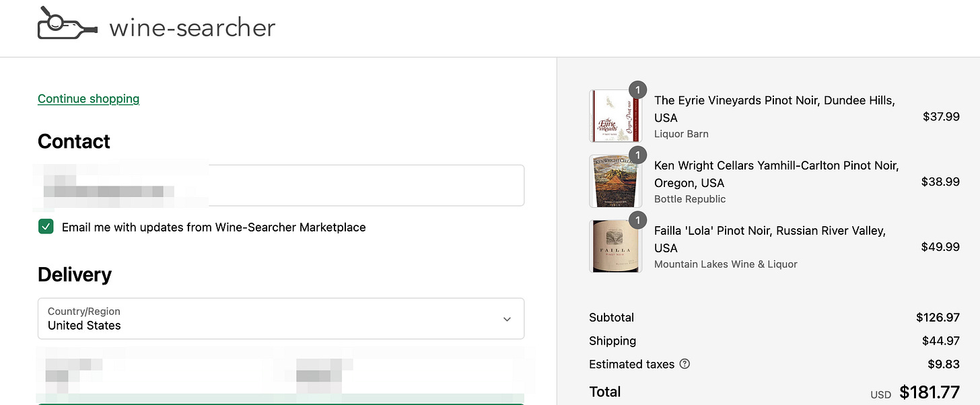Click the Subtotal amount $126.97
The width and height of the screenshot is (980, 405).
click(938, 318)
